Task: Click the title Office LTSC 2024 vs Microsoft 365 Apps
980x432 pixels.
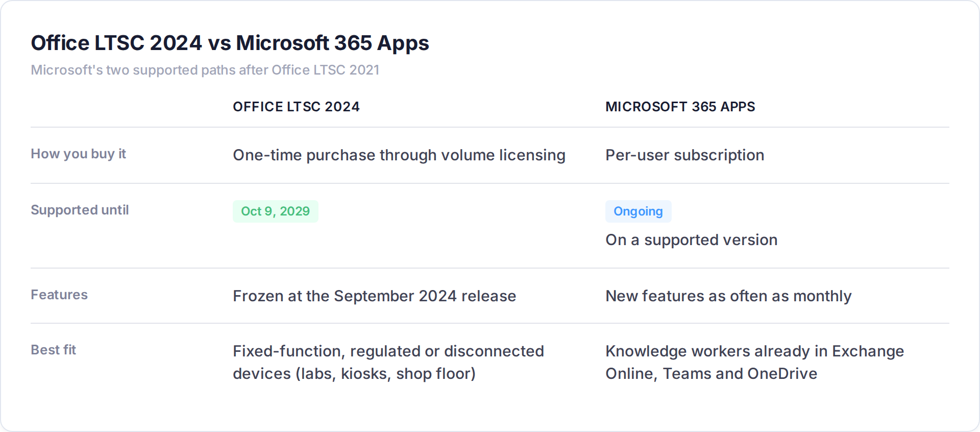Action: [230, 43]
